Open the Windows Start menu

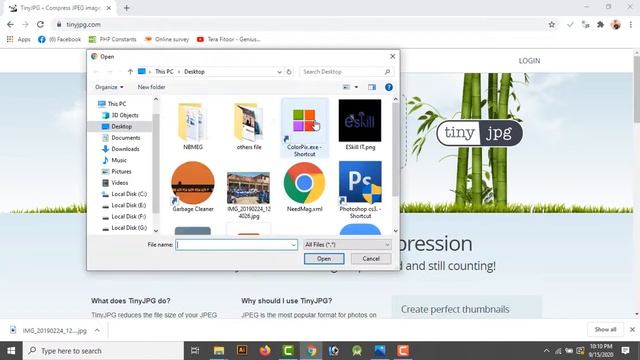tap(11, 351)
